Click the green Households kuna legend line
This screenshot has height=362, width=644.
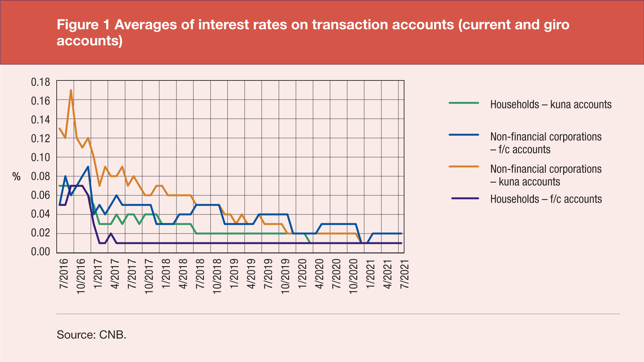coord(464,103)
